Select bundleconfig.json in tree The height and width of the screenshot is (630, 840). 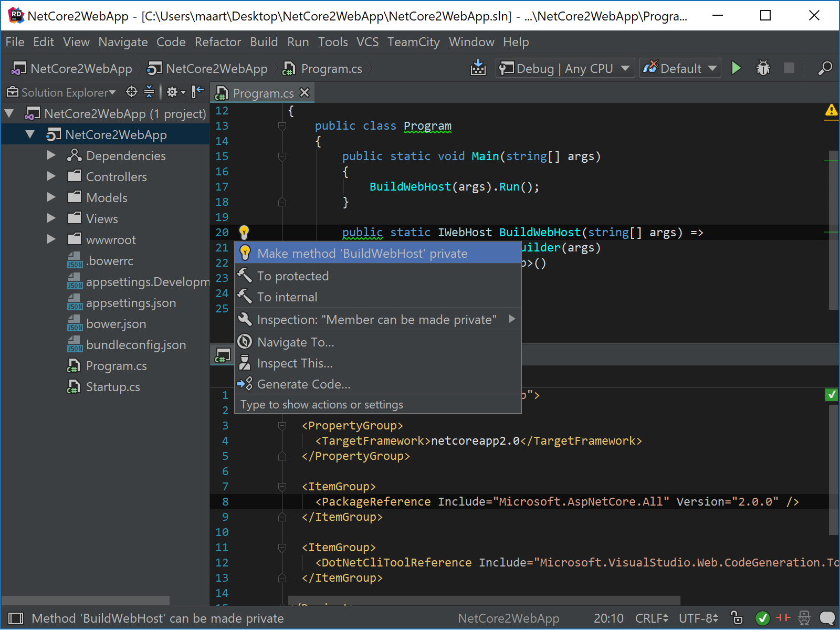point(136,345)
